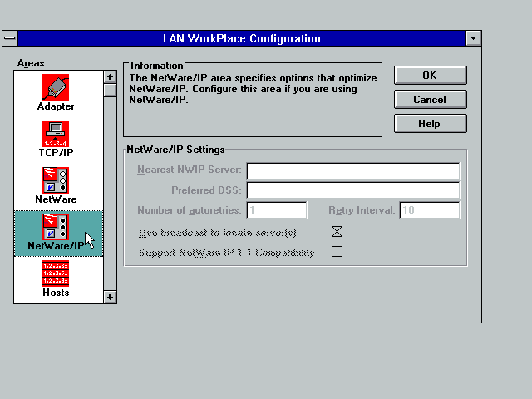Click the LAN WorkPlace Configuration title bar
Viewport: 532px width, 399px height.
tap(242, 38)
